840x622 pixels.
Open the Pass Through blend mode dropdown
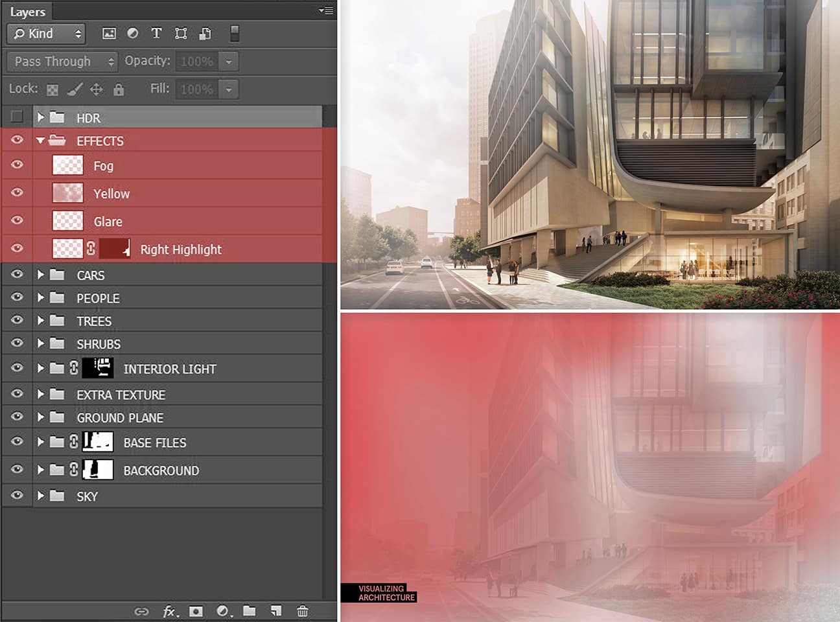click(62, 62)
